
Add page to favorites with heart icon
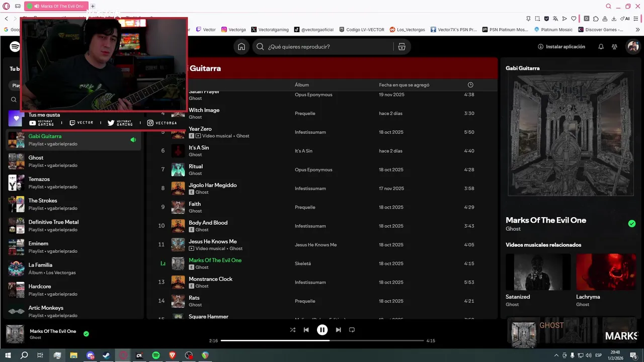tap(574, 19)
